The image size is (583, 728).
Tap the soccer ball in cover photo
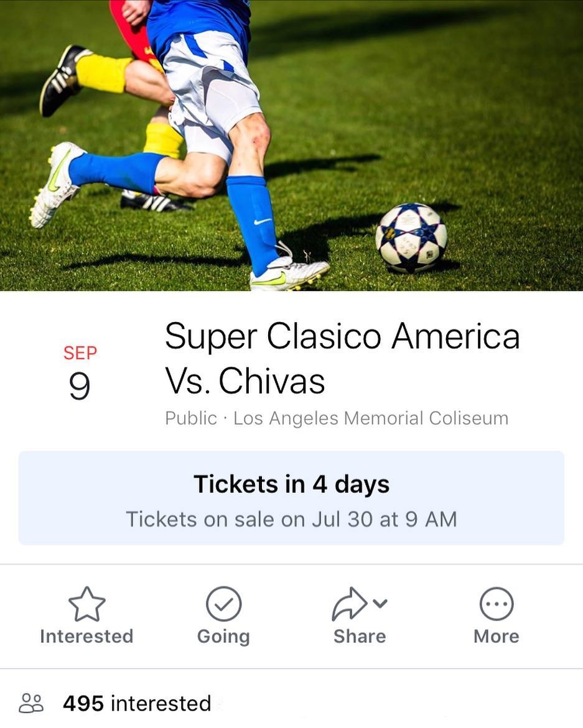pyautogui.click(x=411, y=237)
